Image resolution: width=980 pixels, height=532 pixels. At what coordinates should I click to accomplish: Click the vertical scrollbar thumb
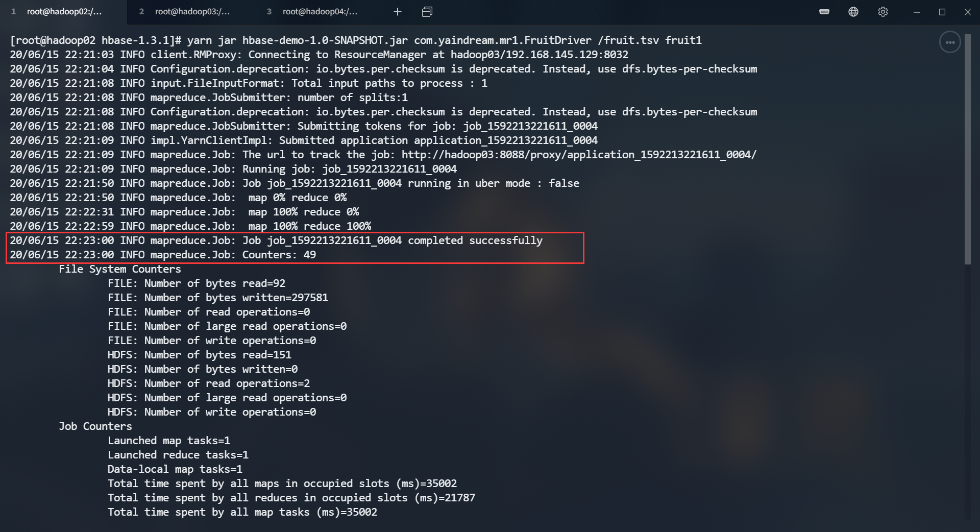pos(967,148)
